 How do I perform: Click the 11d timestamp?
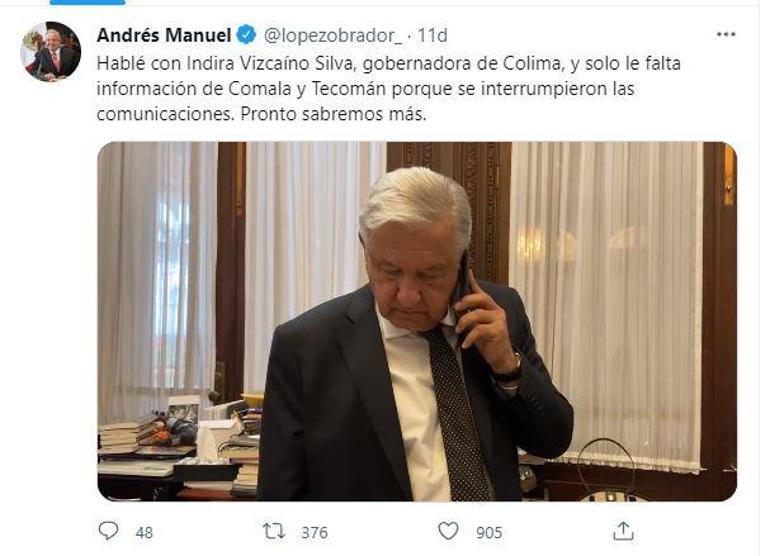[x=432, y=35]
